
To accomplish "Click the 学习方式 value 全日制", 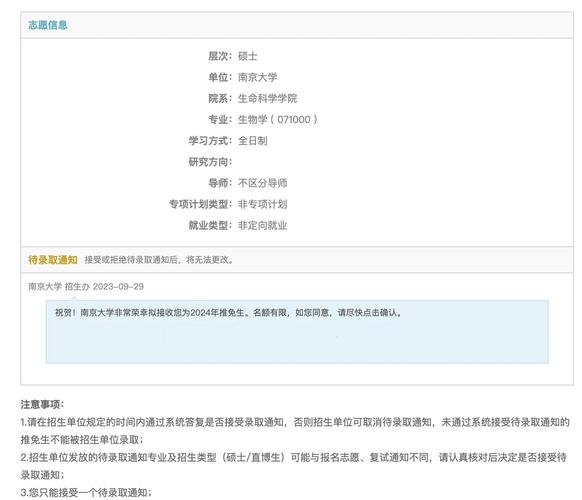I will (x=252, y=141).
